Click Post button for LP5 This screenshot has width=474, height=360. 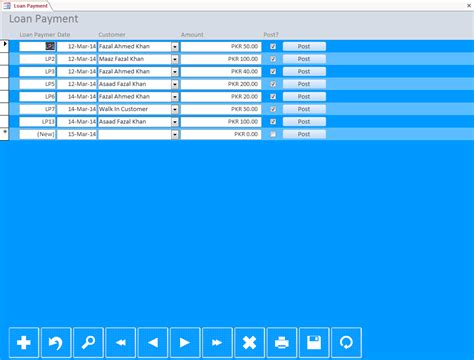304,84
